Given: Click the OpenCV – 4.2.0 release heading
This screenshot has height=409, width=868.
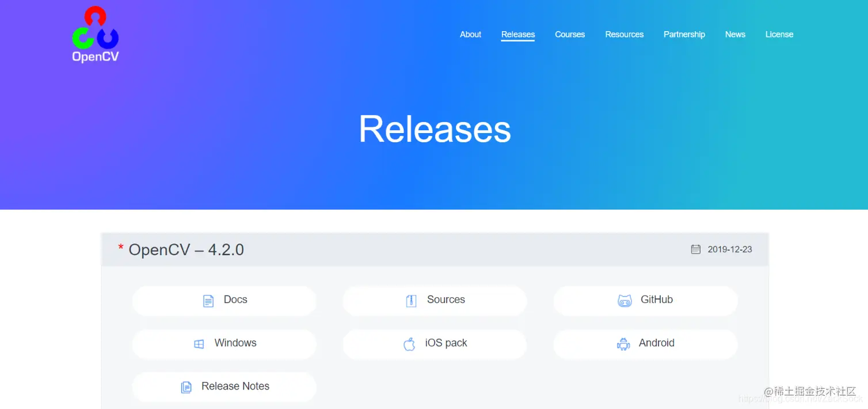Looking at the screenshot, I should (x=186, y=249).
